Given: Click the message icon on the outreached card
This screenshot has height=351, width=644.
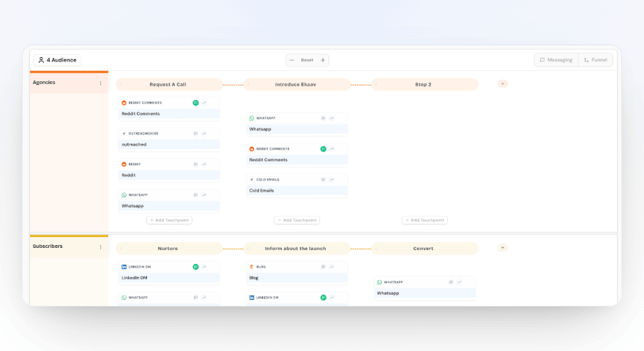Looking at the screenshot, I should 195,133.
